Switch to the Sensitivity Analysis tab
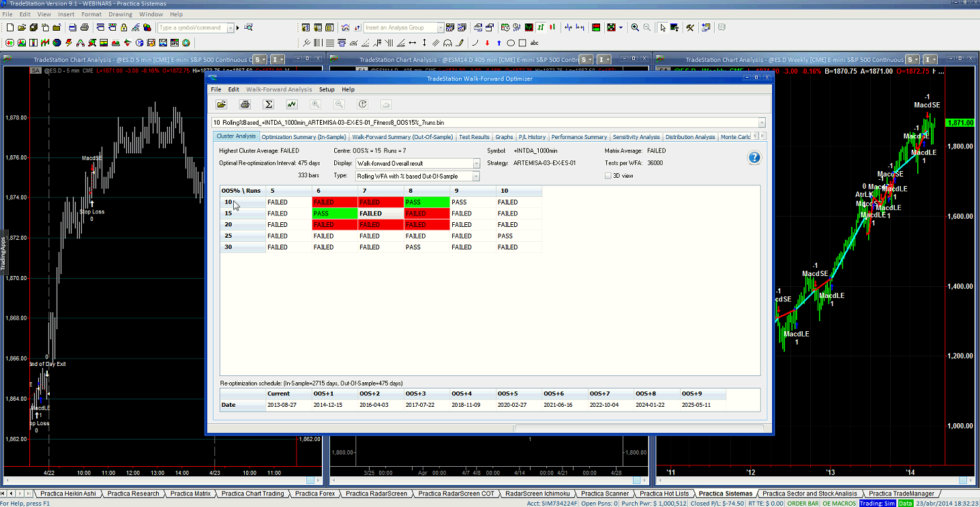Image resolution: width=980 pixels, height=507 pixels. (636, 137)
